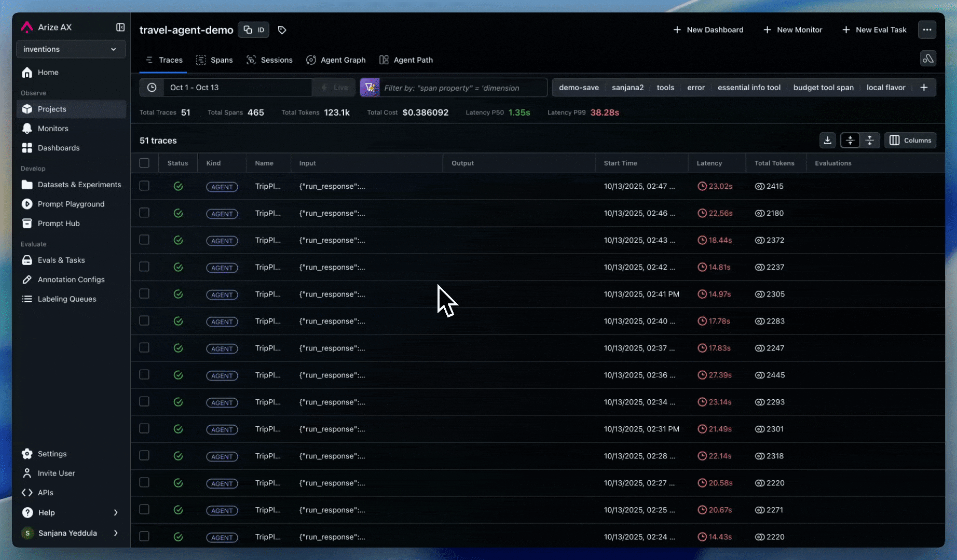Viewport: 957px width, 560px height.
Task: Click the $0.386092 Total Cost value
Action: (x=426, y=113)
